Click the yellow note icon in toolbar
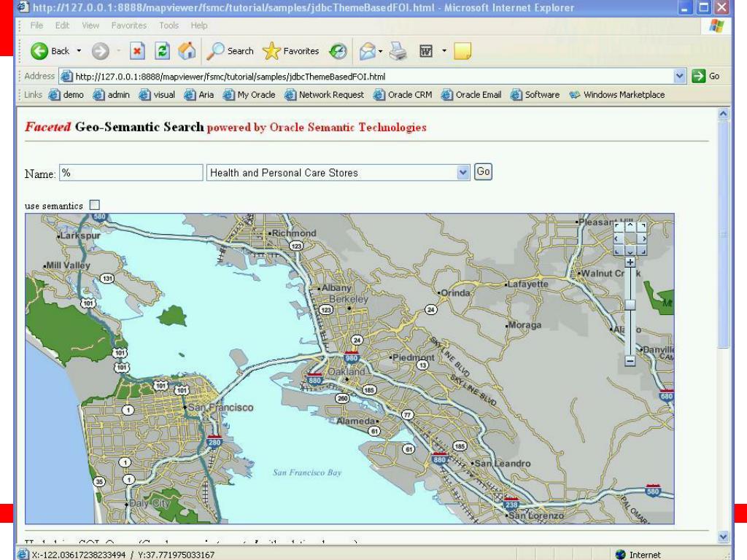The width and height of the screenshot is (747, 560). tap(462, 51)
